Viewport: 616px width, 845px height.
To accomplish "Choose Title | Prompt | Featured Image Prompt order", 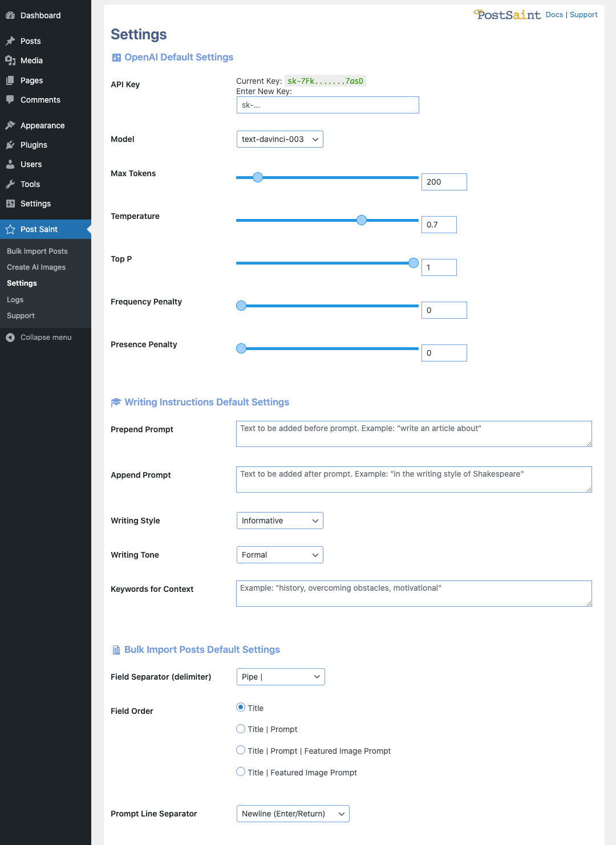I will 241,750.
